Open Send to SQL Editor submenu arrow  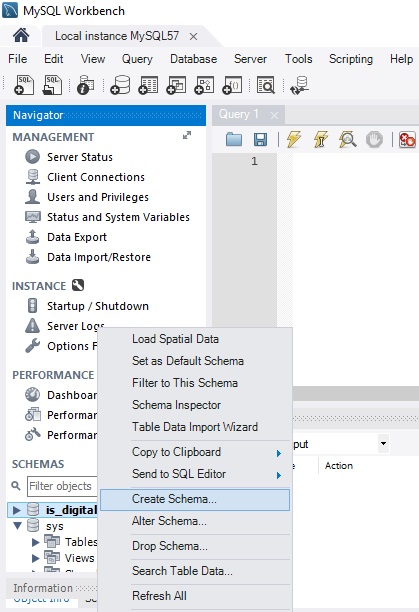(x=279, y=475)
